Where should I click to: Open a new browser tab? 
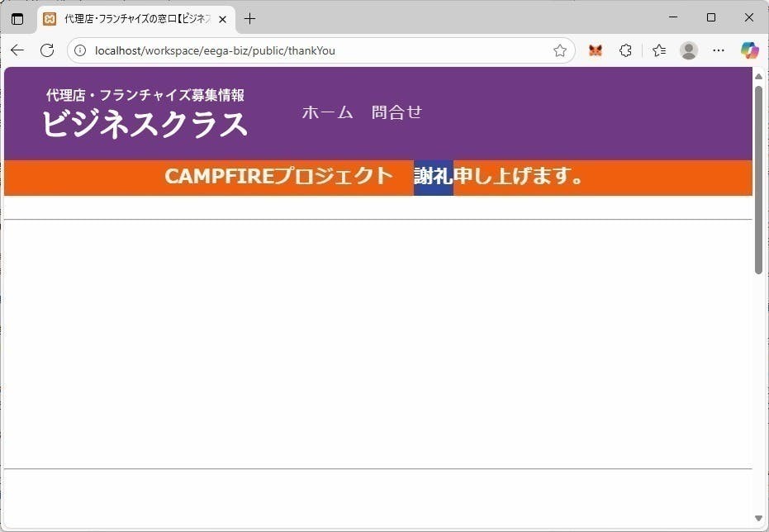[x=250, y=18]
